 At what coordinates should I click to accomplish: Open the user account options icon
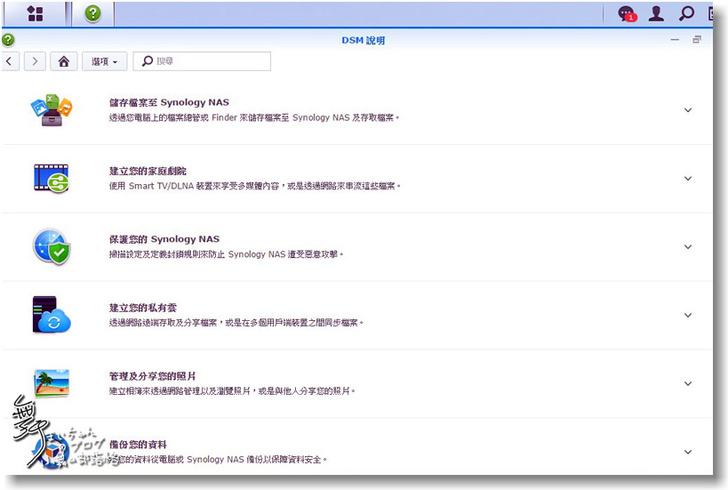coord(656,14)
